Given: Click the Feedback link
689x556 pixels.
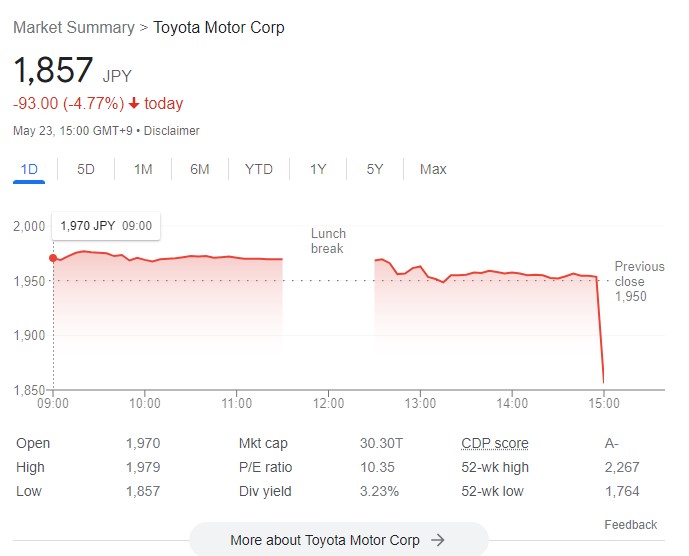Looking at the screenshot, I should (x=630, y=525).
